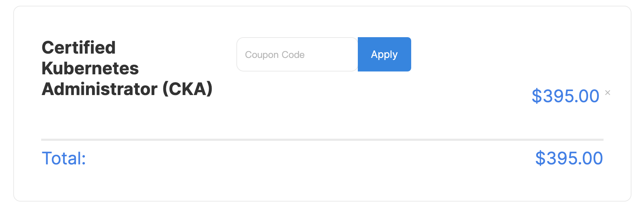Click the Administrator (CKA) line of the title

tap(127, 89)
